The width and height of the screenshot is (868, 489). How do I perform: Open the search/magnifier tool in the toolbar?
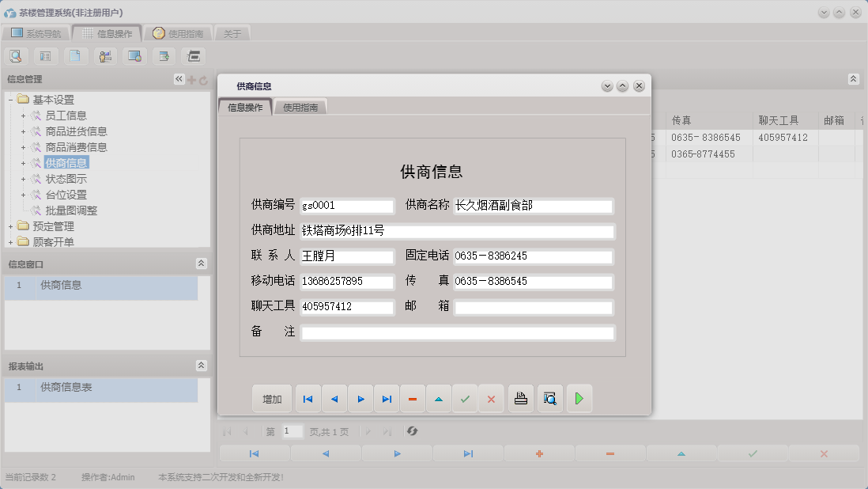[16, 55]
